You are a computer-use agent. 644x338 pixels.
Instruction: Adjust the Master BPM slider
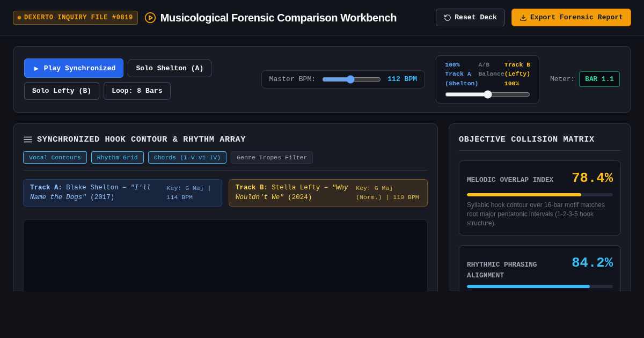coord(352,79)
